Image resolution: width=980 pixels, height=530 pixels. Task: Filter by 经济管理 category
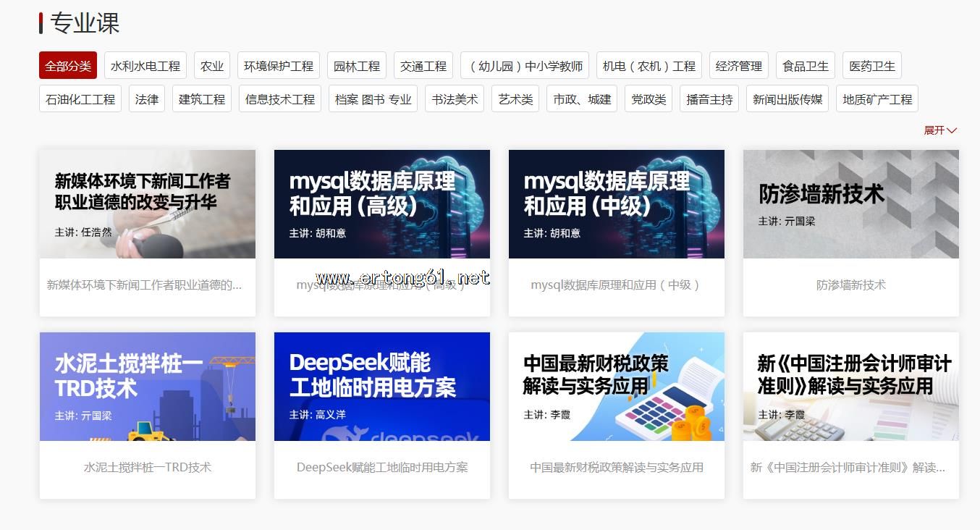click(x=738, y=66)
